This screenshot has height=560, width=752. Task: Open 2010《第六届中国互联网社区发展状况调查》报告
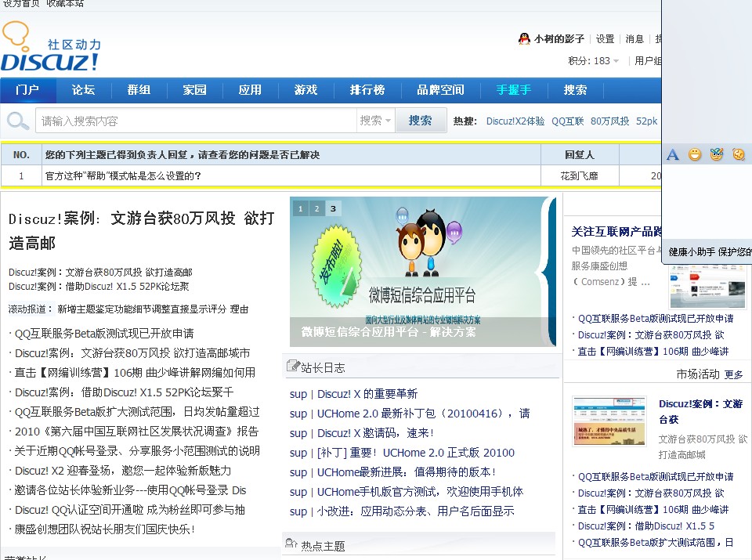136,432
